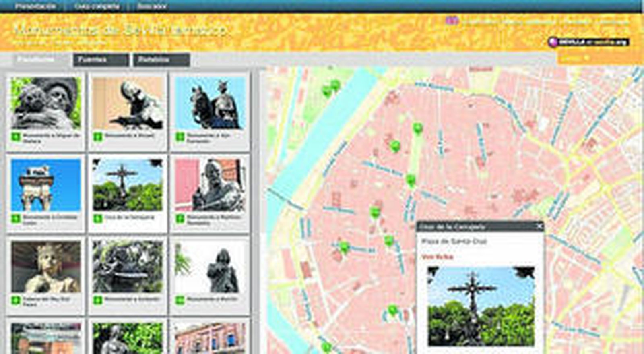Select the first light-gray tab left of Fuentes
The height and width of the screenshot is (354, 644).
pyautogui.click(x=36, y=60)
